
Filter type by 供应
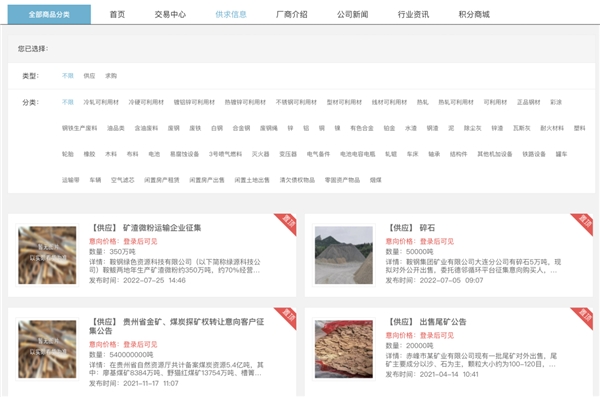pos(89,76)
